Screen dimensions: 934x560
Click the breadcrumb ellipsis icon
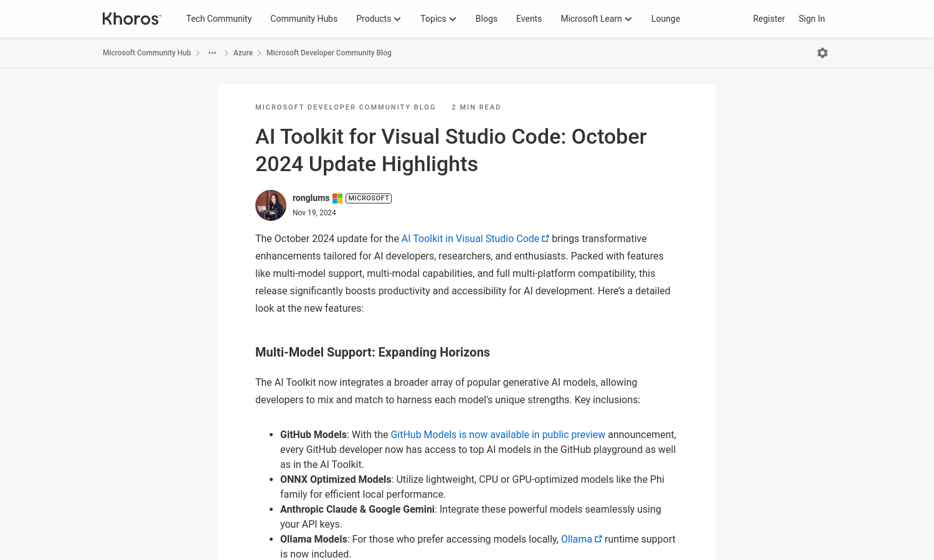[212, 53]
